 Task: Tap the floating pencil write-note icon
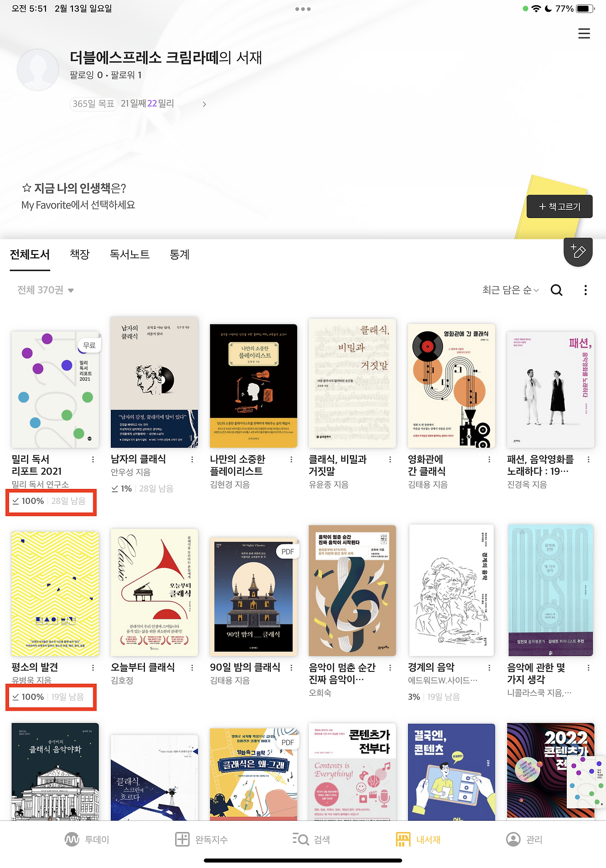pos(578,252)
